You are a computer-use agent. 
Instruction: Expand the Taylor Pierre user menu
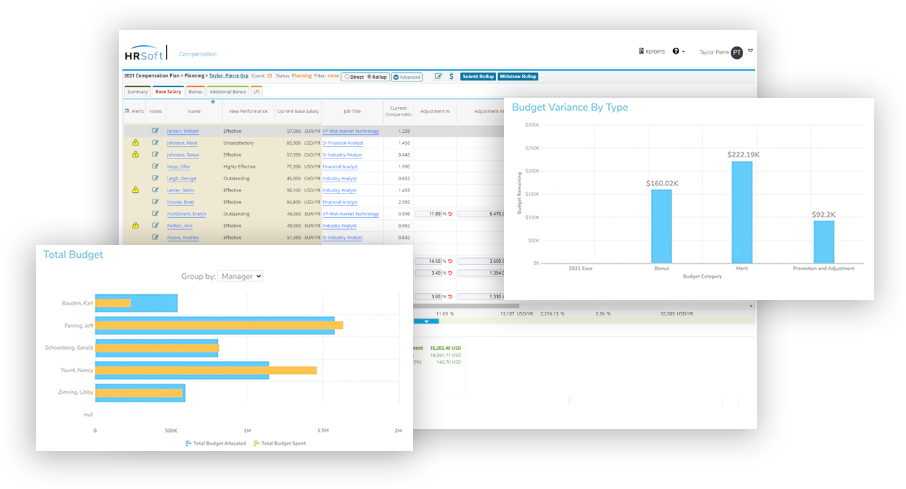[750, 51]
